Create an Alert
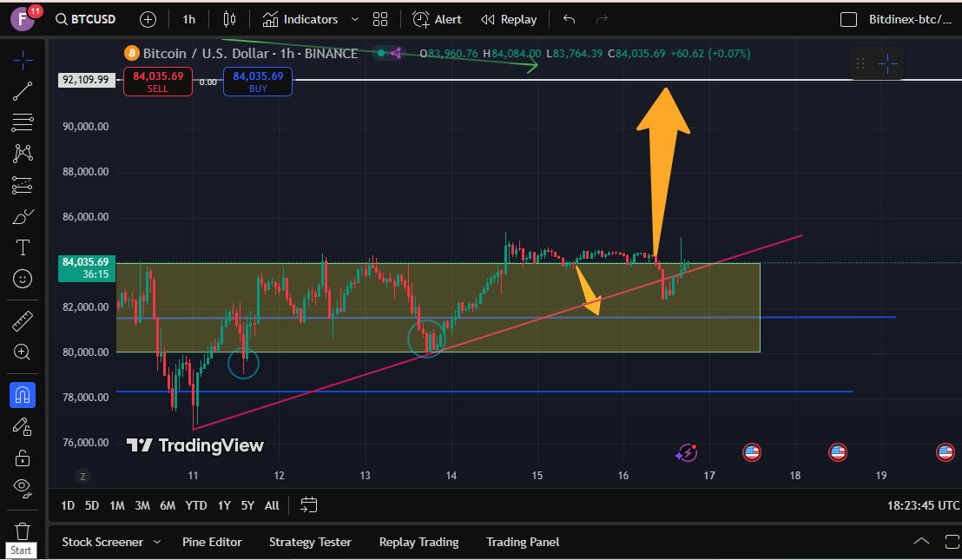The height and width of the screenshot is (560, 962). coord(437,20)
